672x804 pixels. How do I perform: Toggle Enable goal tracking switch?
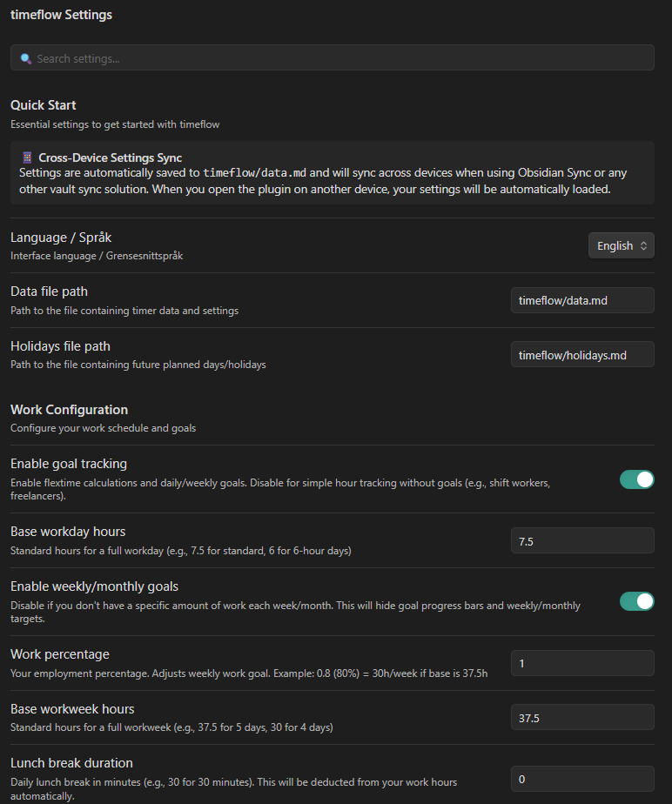coord(636,479)
